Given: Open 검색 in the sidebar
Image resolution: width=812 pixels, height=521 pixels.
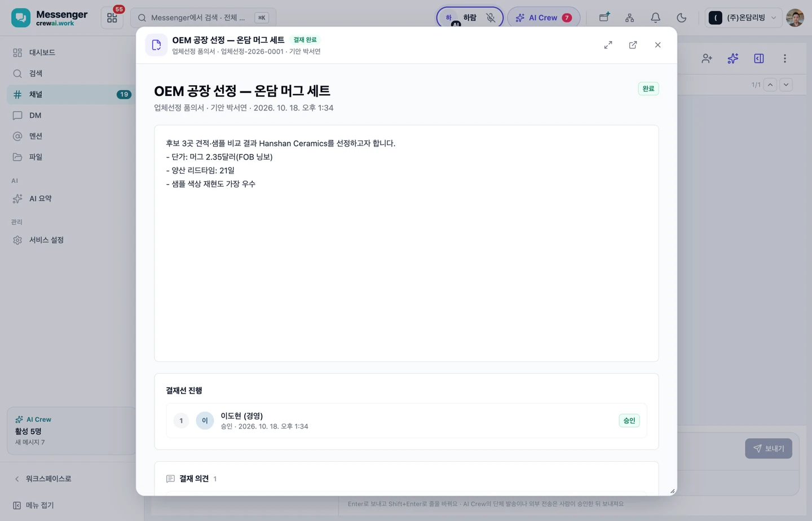Looking at the screenshot, I should 70,73.
